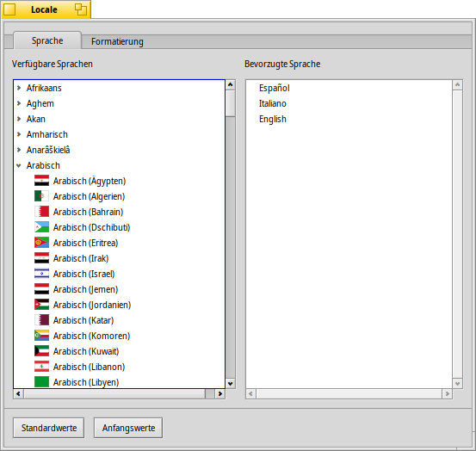This screenshot has width=476, height=451.
Task: Switch to the Sprache tab
Action: [x=47, y=40]
